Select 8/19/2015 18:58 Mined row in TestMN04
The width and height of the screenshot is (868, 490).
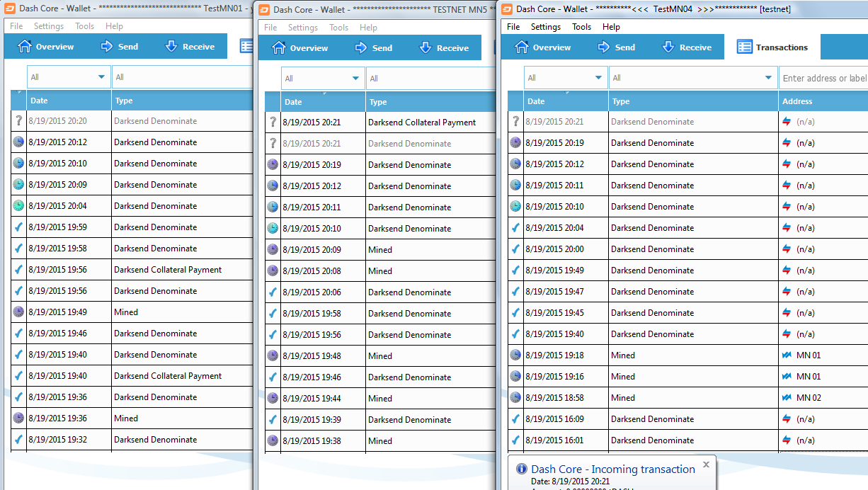pyautogui.click(x=688, y=398)
